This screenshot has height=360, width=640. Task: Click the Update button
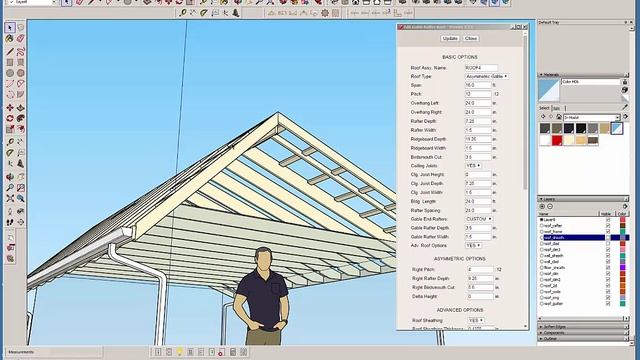click(x=450, y=38)
